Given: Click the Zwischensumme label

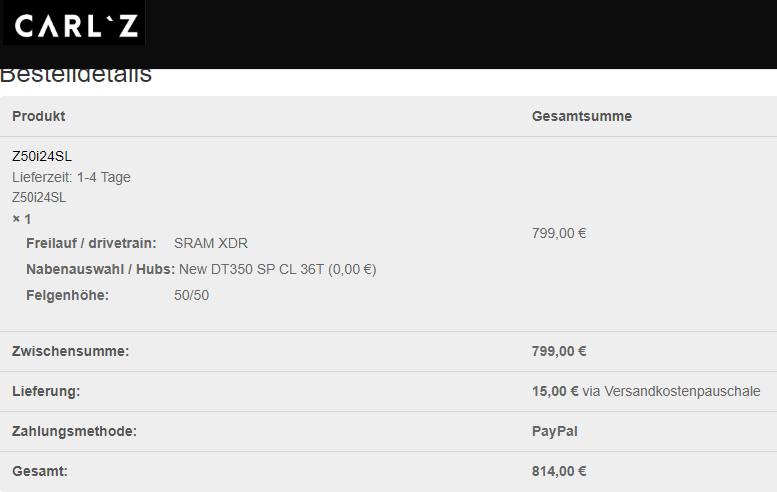Looking at the screenshot, I should tap(71, 351).
